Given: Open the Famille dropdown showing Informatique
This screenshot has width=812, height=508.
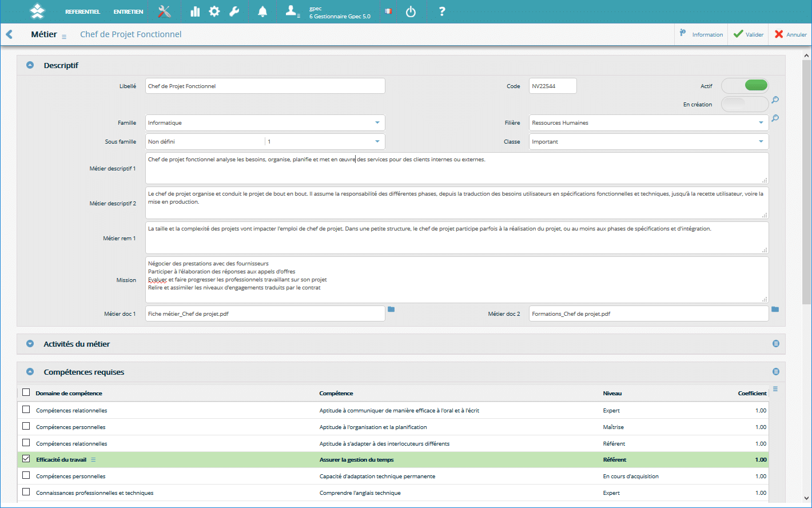Looking at the screenshot, I should point(265,122).
